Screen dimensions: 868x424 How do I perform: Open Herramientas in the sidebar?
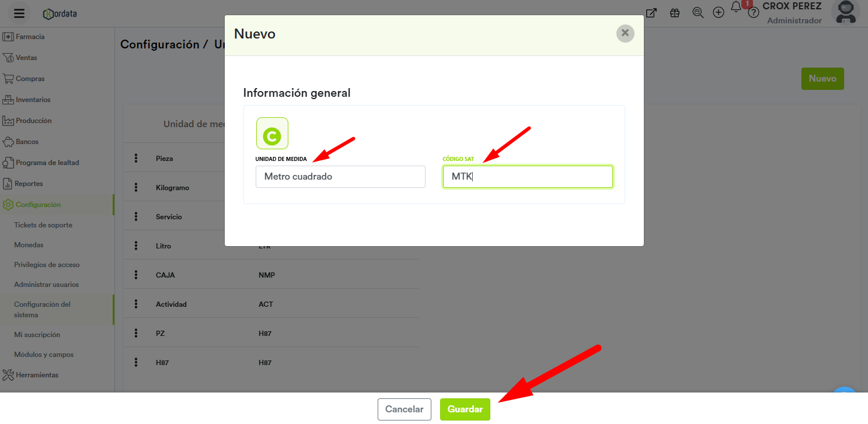tap(37, 375)
